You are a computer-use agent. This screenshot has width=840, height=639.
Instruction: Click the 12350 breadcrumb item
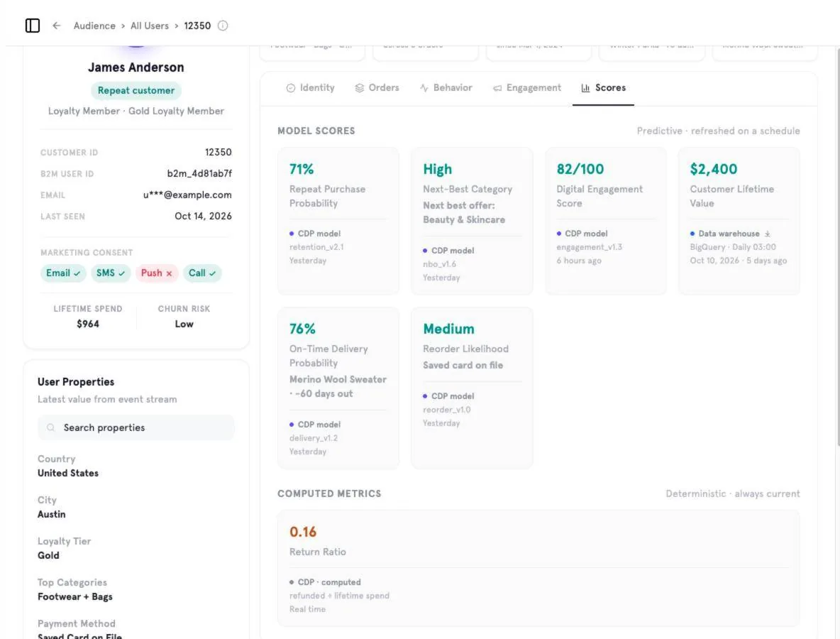197,26
